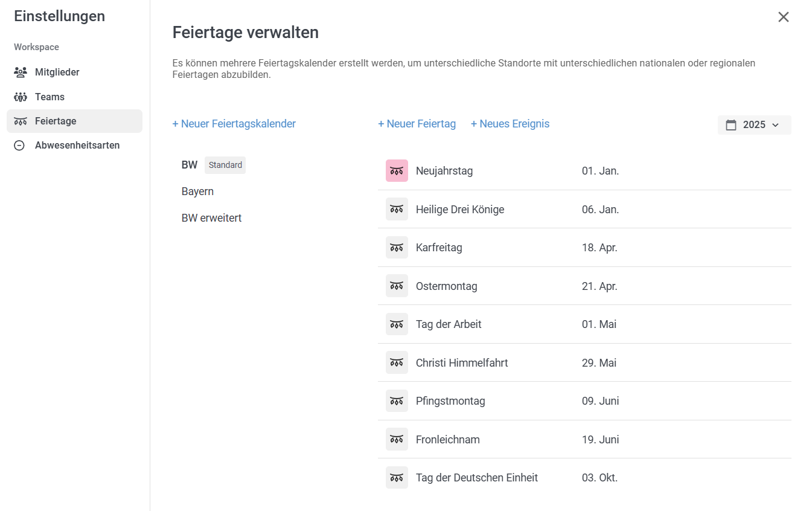Click the Karfreitag holiday icon

(397, 248)
